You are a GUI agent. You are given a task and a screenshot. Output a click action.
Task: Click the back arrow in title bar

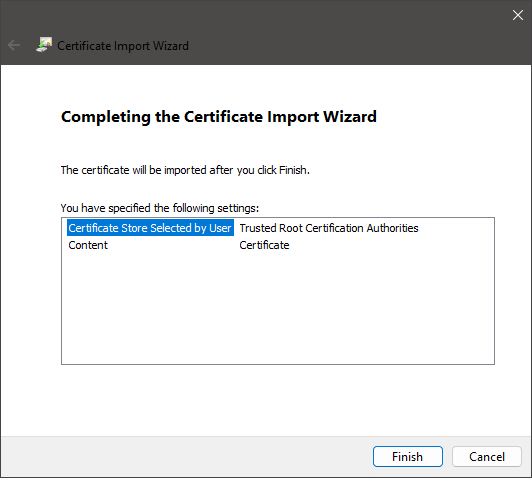tap(14, 45)
